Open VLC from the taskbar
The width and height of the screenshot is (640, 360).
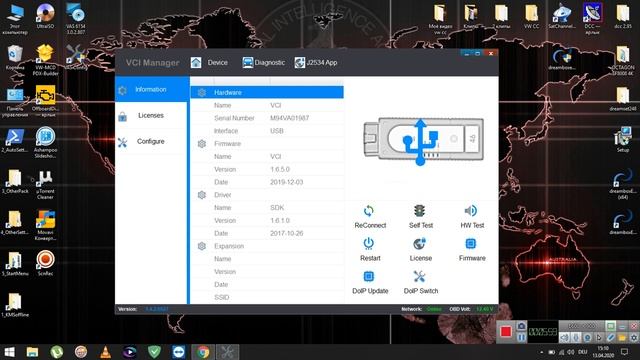point(105,352)
